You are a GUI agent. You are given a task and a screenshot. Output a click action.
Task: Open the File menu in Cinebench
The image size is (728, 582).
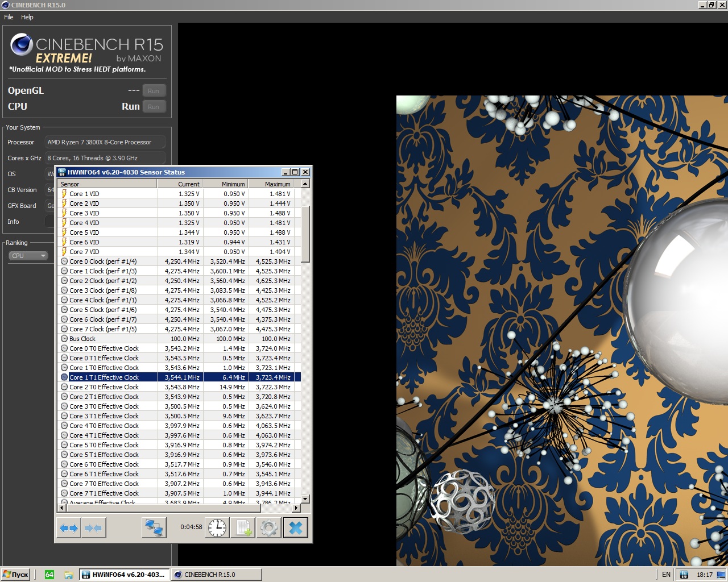(x=9, y=17)
